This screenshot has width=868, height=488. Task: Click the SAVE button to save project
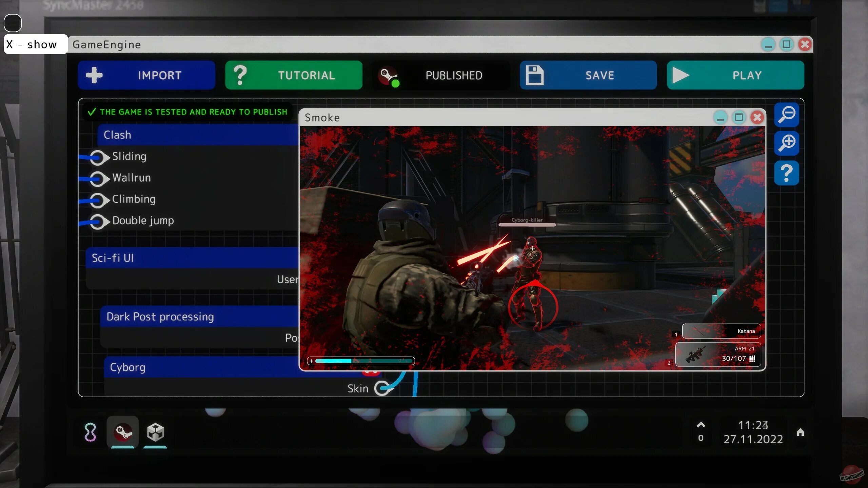[588, 75]
